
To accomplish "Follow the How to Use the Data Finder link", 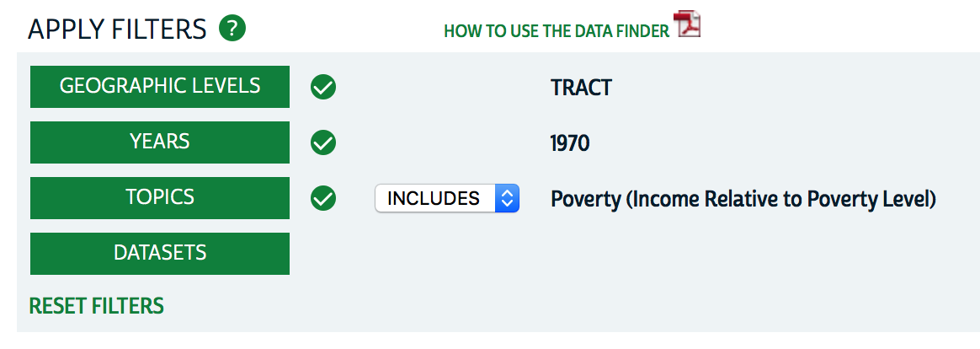I will 557,31.
